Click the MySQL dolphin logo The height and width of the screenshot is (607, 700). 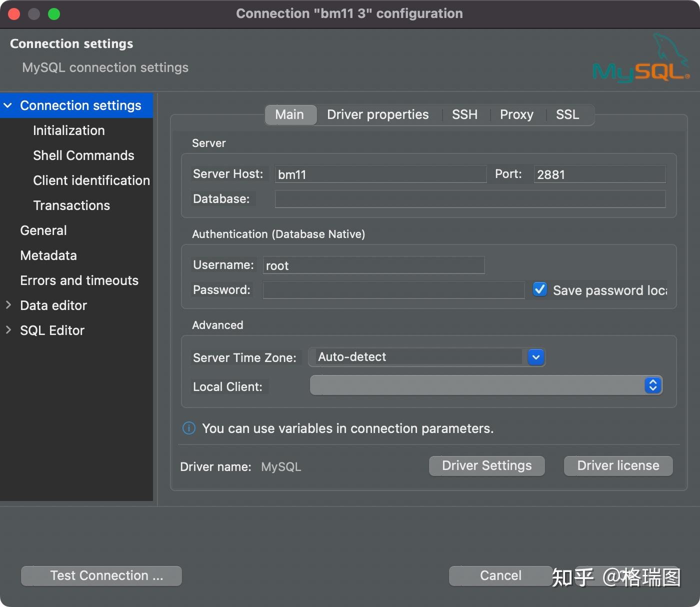641,58
